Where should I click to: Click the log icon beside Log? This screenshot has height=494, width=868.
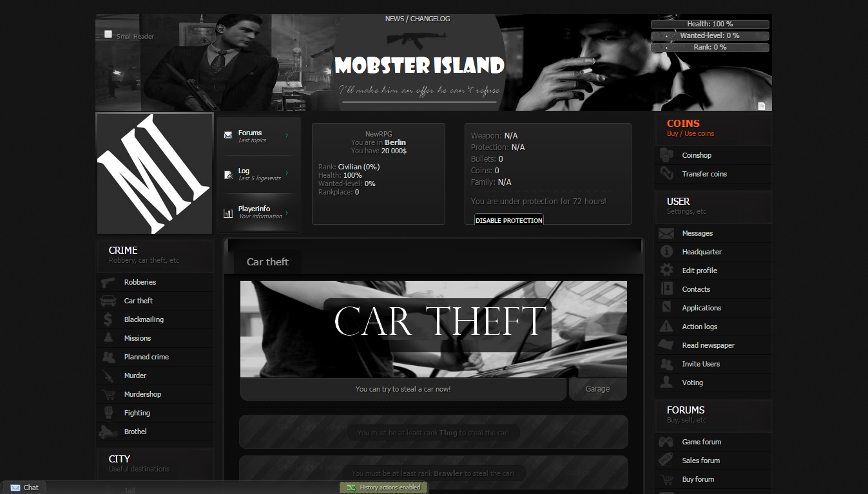[228, 174]
